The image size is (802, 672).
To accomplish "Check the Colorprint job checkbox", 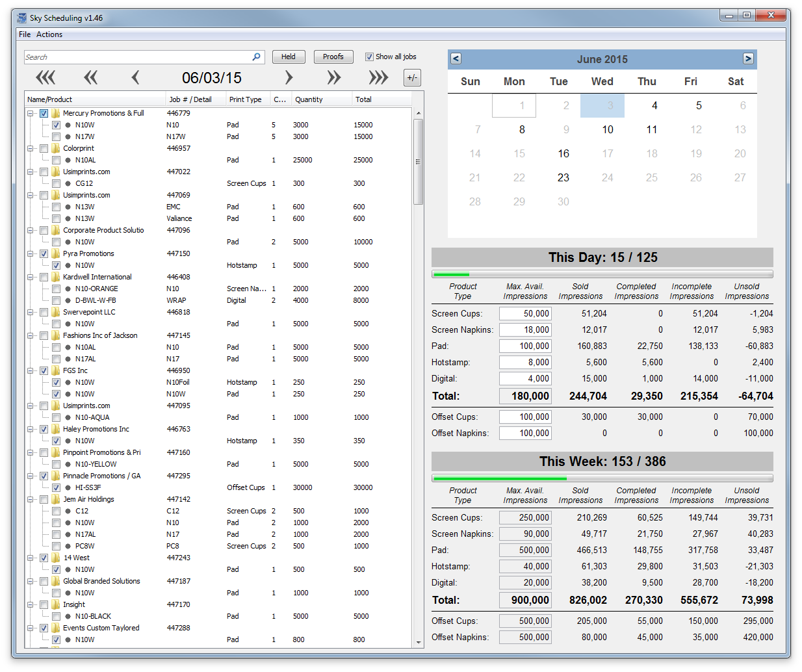I will (44, 148).
